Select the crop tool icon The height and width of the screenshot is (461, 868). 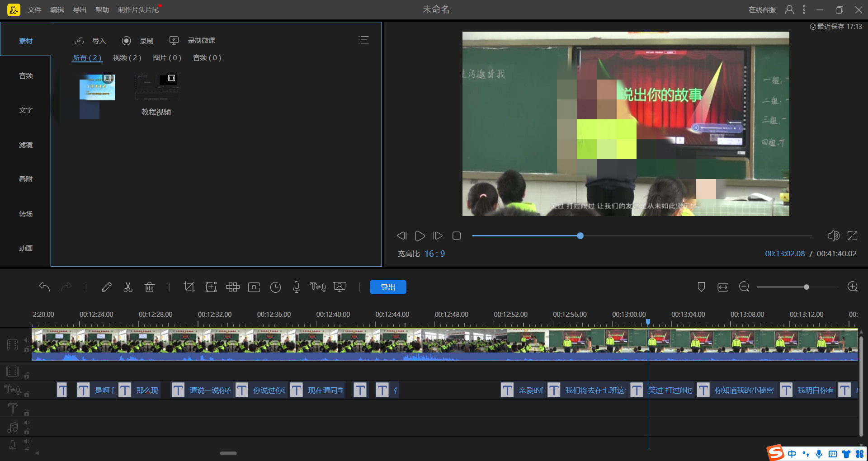(x=189, y=287)
